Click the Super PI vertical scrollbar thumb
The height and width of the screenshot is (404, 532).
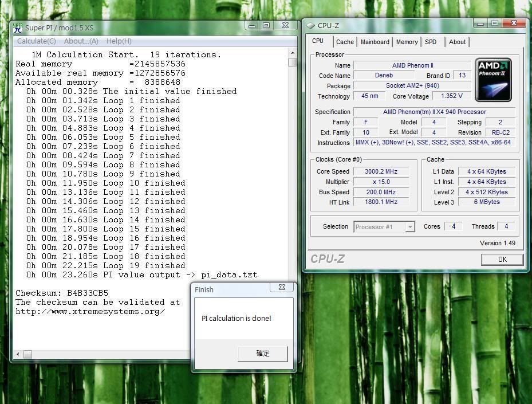click(293, 62)
